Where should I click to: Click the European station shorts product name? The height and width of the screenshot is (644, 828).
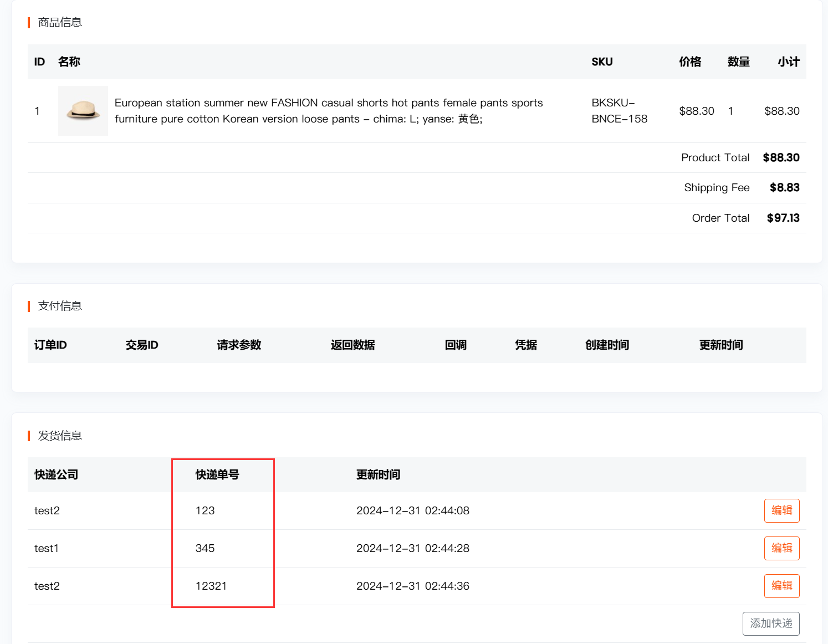point(328,111)
